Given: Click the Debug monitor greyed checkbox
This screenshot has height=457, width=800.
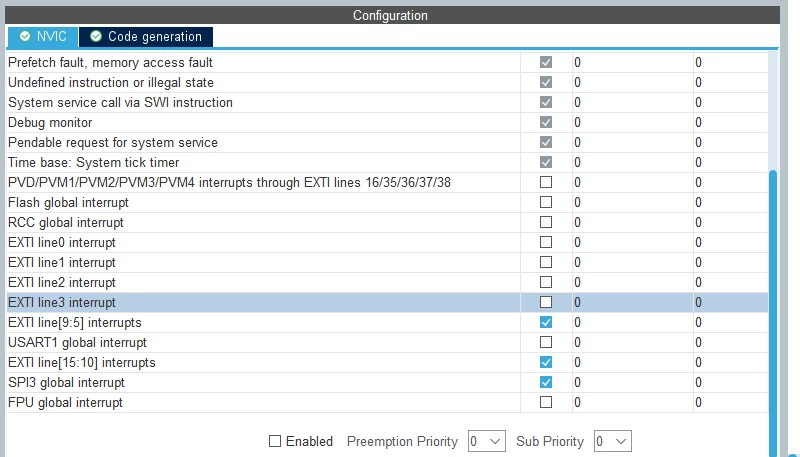Looking at the screenshot, I should coord(546,122).
